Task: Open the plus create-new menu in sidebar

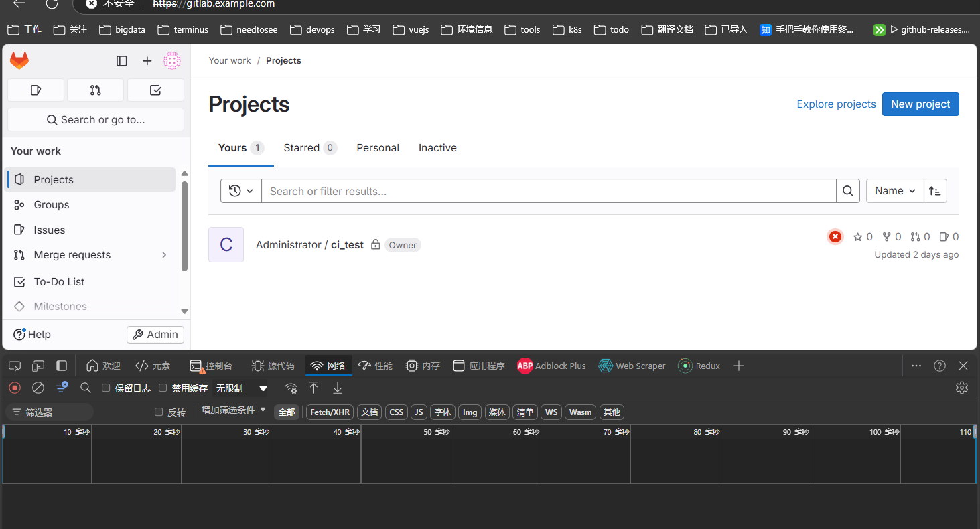Action: point(147,61)
